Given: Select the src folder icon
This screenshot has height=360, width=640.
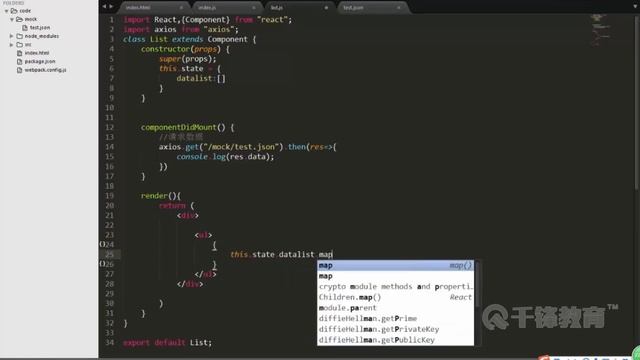Looking at the screenshot, I should tap(20, 44).
